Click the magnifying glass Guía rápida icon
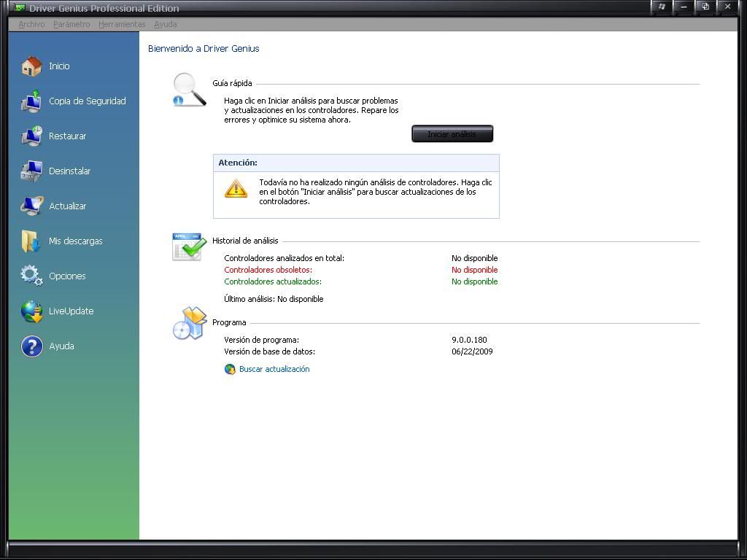Viewport: 747px width, 560px height. [190, 90]
